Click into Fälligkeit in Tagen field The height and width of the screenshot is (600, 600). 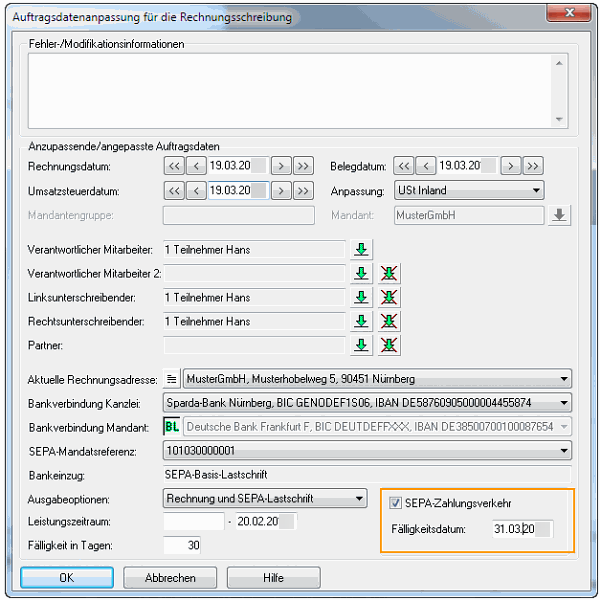point(181,545)
